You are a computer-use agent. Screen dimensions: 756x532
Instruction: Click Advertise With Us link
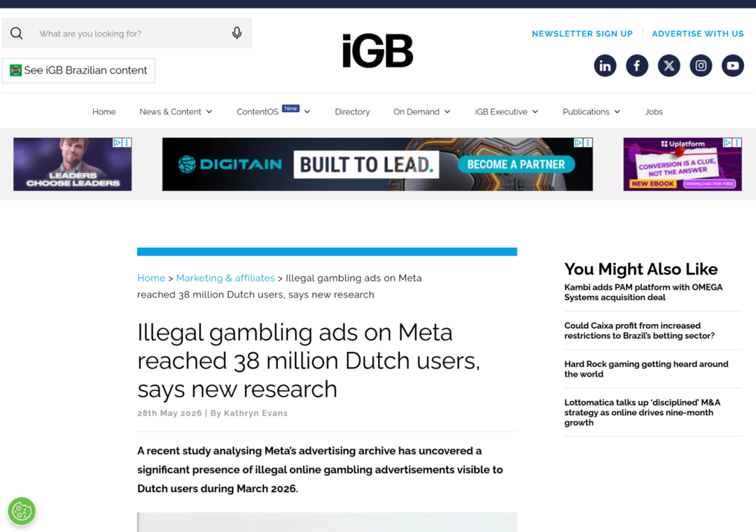click(698, 34)
